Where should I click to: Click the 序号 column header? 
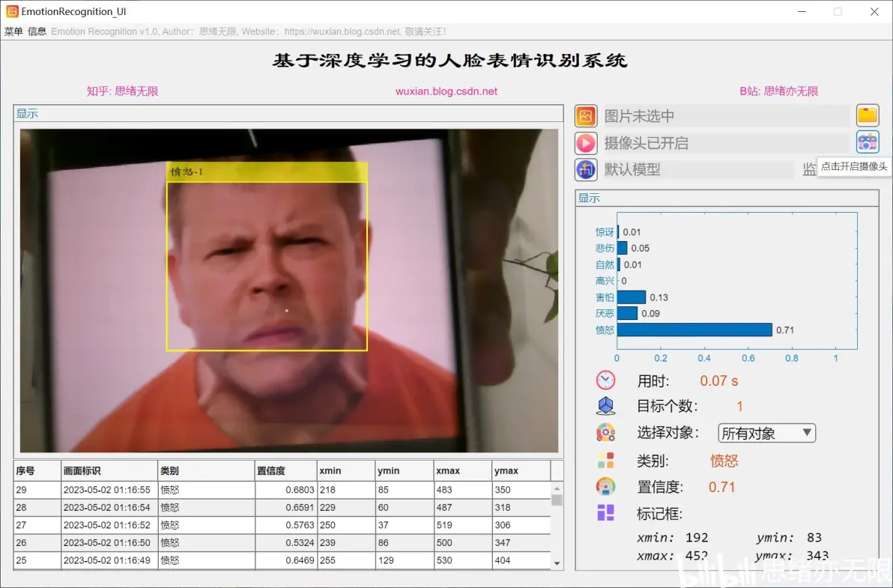(x=37, y=470)
